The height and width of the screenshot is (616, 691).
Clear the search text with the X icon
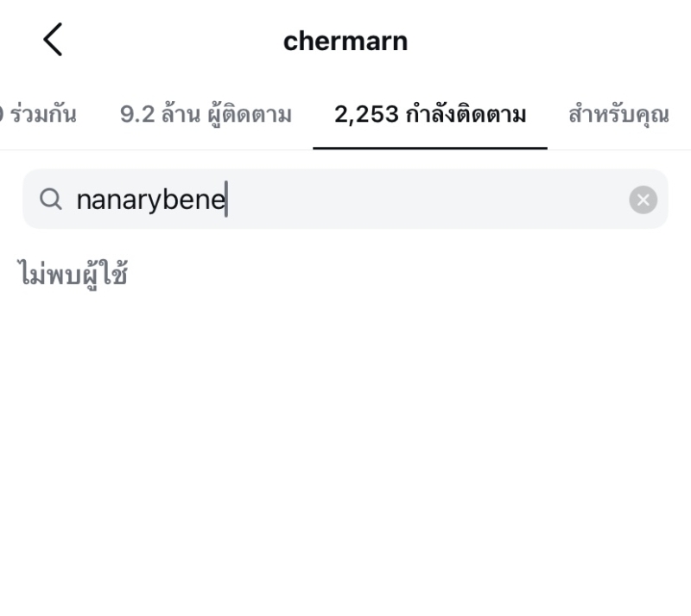pyautogui.click(x=643, y=200)
